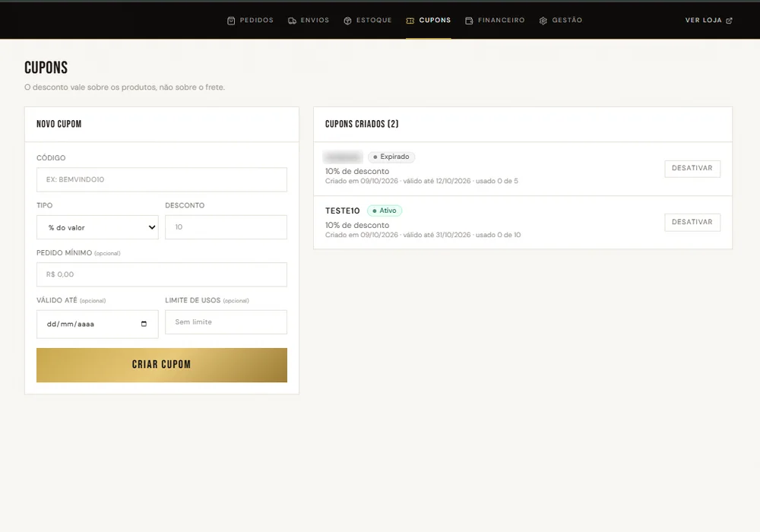Switch to the Envios tab
This screenshot has height=532, width=760.
309,21
